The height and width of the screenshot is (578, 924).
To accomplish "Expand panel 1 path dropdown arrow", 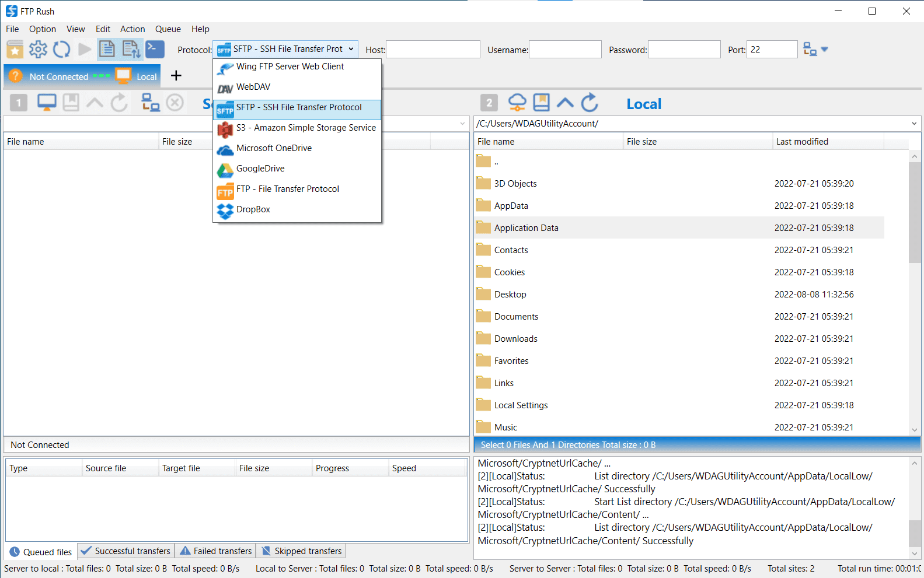I will 462,124.
